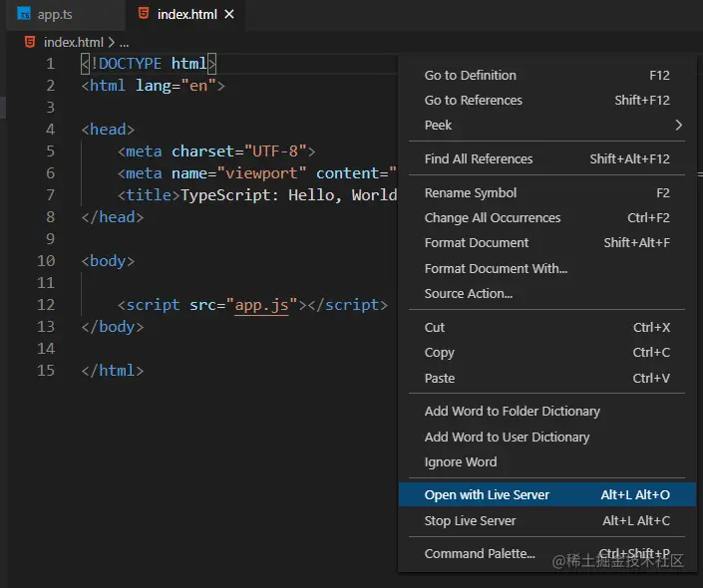Click the closing head tag on line 8
The width and height of the screenshot is (703, 588).
click(113, 217)
